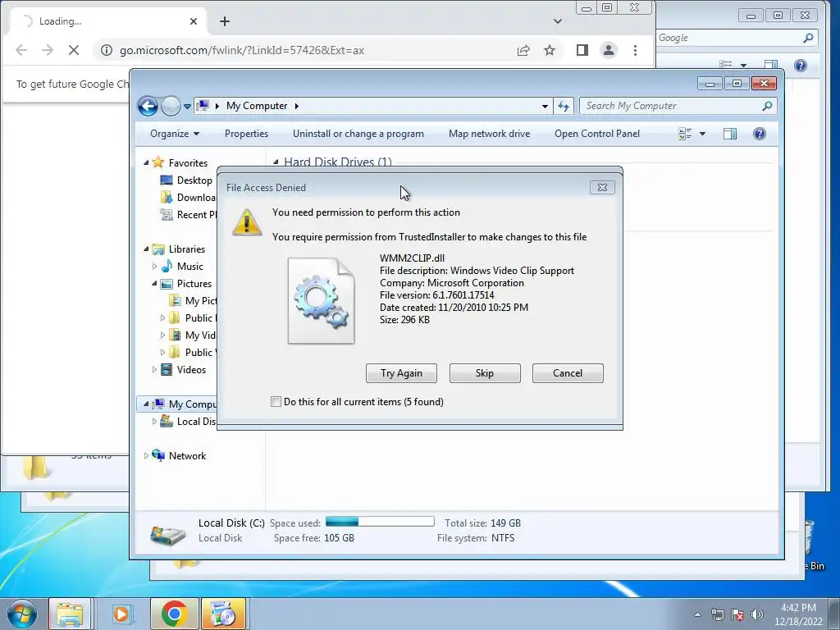Click the Space used bar
The image size is (840, 630).
point(380,522)
